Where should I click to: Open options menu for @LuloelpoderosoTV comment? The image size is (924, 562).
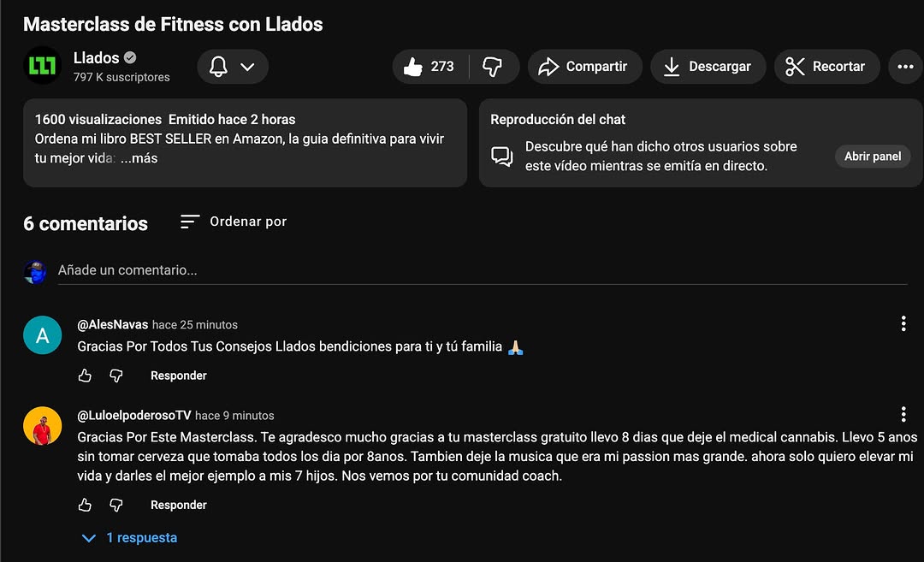[903, 414]
